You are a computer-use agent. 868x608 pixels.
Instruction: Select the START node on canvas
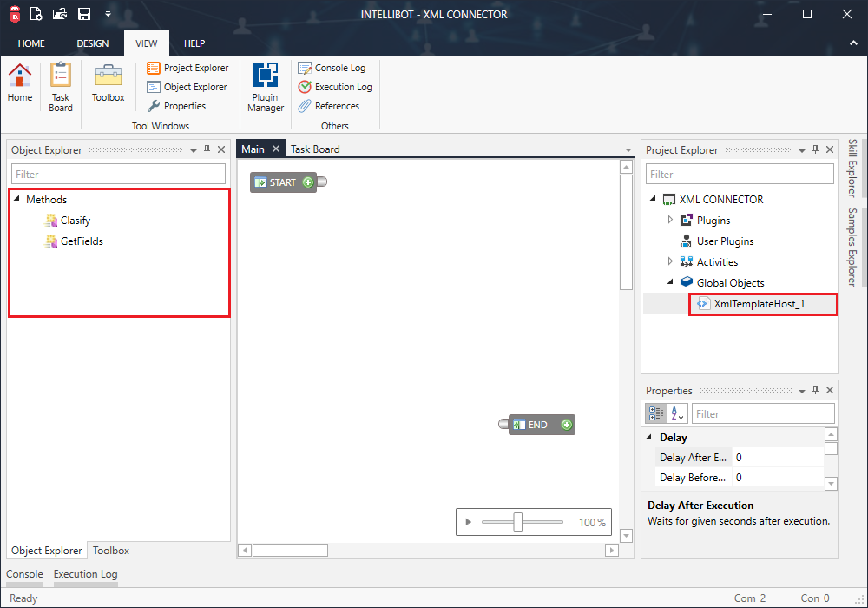click(282, 182)
